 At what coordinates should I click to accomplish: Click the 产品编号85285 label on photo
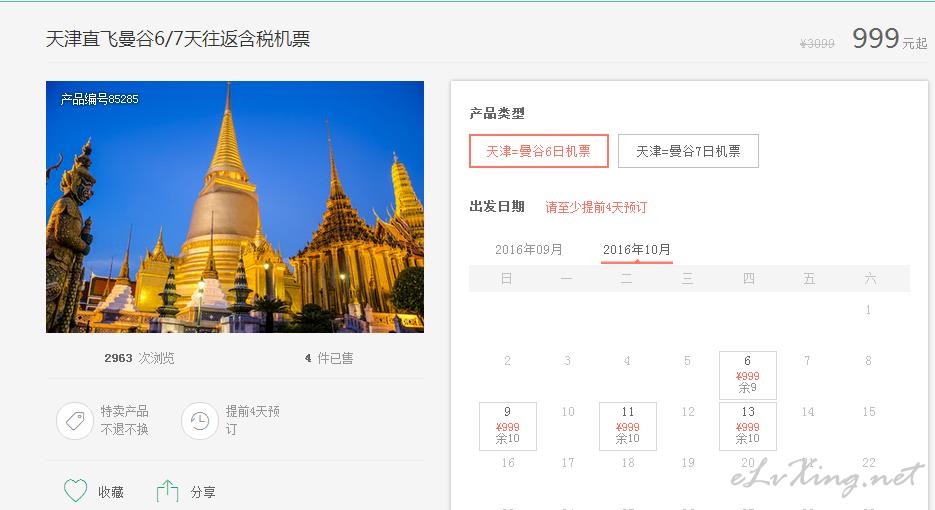100,99
